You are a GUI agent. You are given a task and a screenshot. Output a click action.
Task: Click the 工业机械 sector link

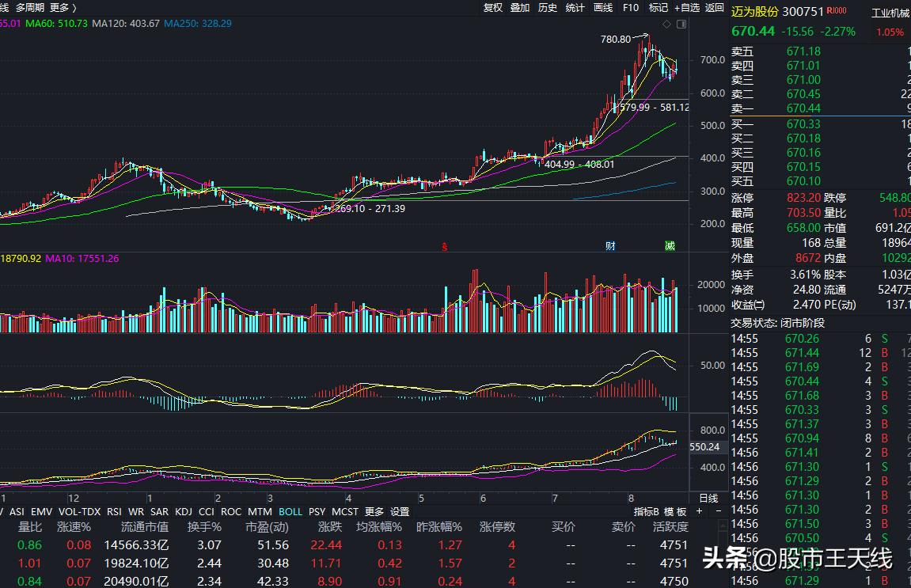(890, 13)
